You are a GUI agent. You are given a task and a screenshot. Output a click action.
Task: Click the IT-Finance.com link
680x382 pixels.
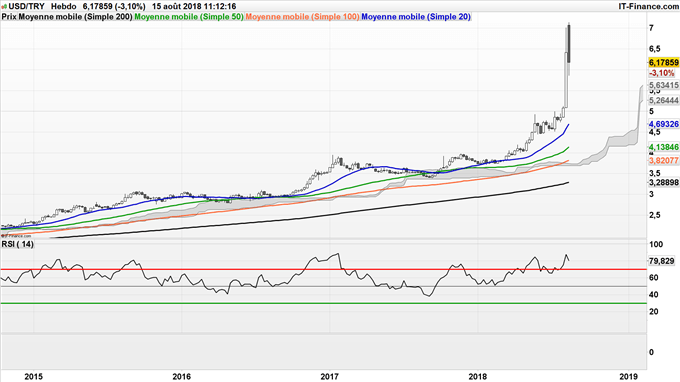click(x=648, y=7)
